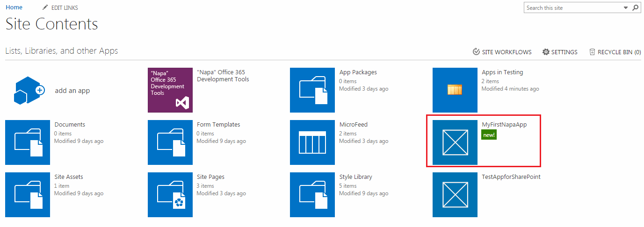644x227 pixels.
Task: Click "Lists, Libraries, and other Apps" heading
Action: click(62, 51)
